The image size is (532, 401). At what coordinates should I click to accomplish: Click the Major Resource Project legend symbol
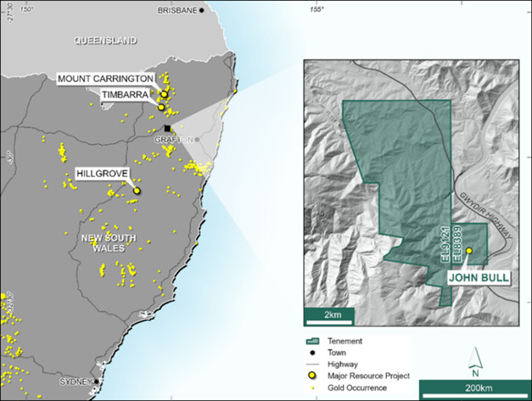point(314,375)
